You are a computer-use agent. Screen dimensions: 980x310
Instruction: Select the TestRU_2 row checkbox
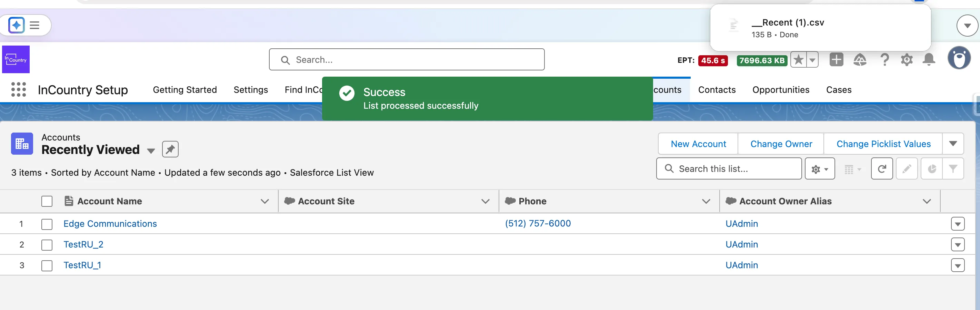[47, 244]
